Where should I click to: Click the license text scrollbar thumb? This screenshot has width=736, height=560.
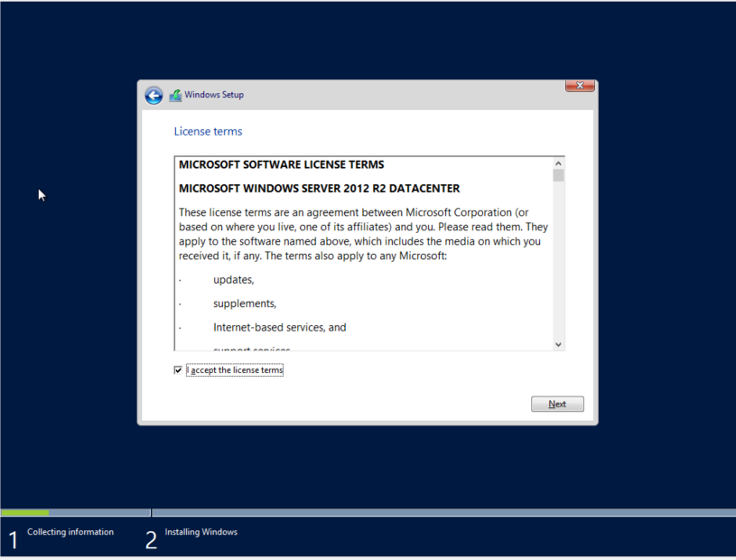click(x=558, y=175)
